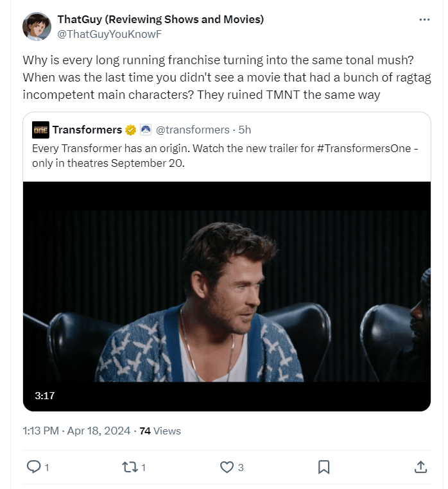This screenshot has width=448, height=489.
Task: Open the three-dot more options menu
Action: click(x=424, y=20)
